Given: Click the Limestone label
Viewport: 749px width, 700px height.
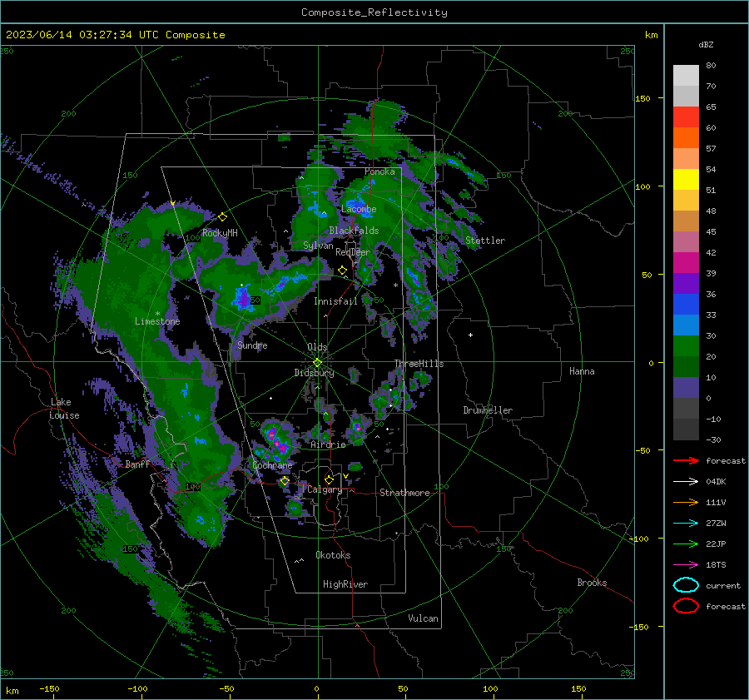Looking at the screenshot, I should [157, 321].
